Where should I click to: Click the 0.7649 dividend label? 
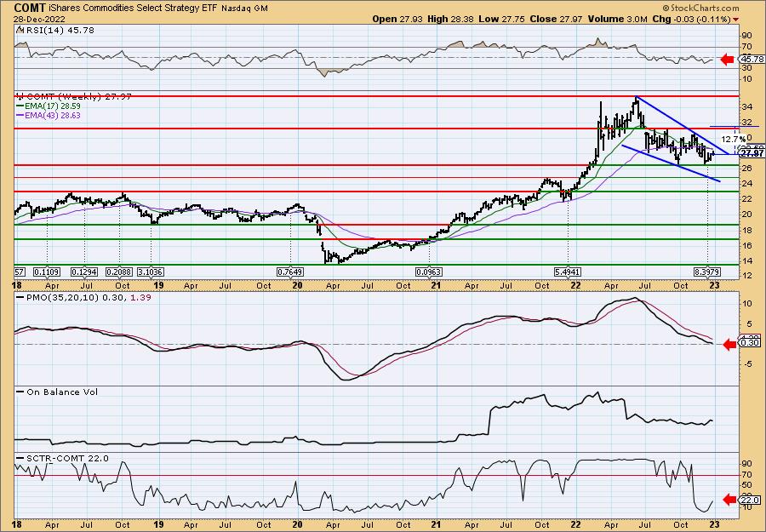(x=290, y=272)
